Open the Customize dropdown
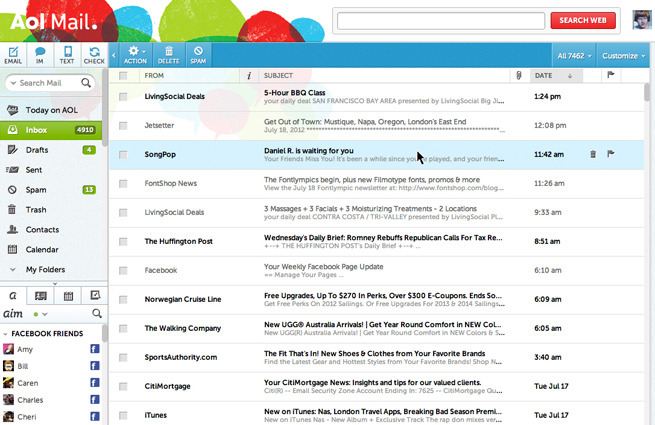655x425 pixels. tap(624, 56)
